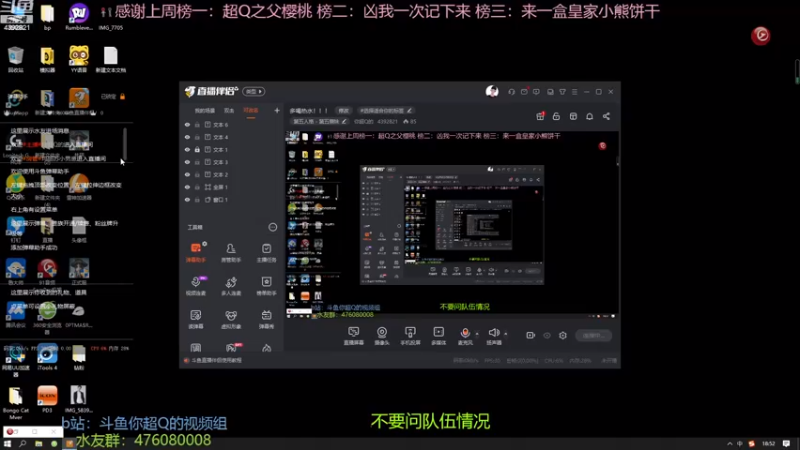Add a new scene with the plus button
800x450 pixels.
(x=277, y=110)
